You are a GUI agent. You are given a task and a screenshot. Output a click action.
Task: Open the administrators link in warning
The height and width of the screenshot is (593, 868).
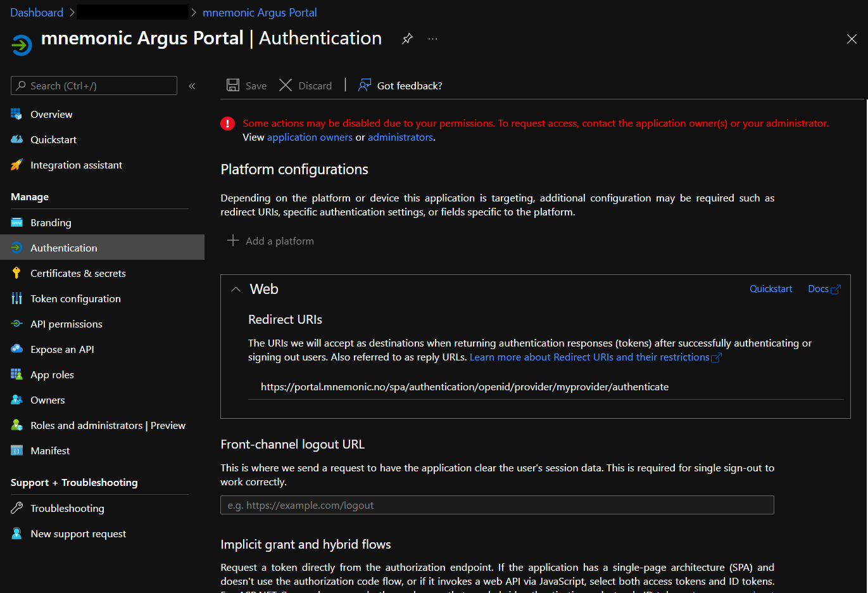coord(400,137)
